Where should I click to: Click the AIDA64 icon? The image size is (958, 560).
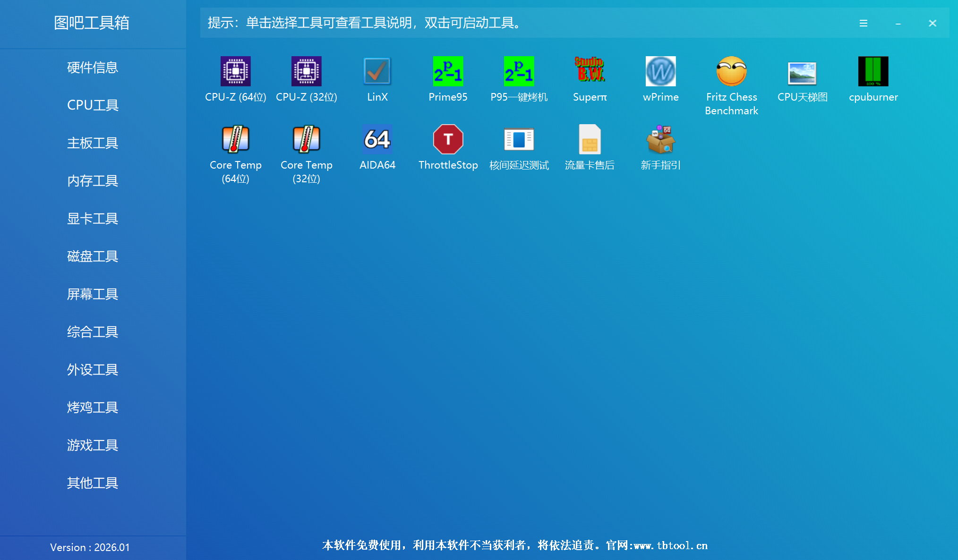coord(377,139)
